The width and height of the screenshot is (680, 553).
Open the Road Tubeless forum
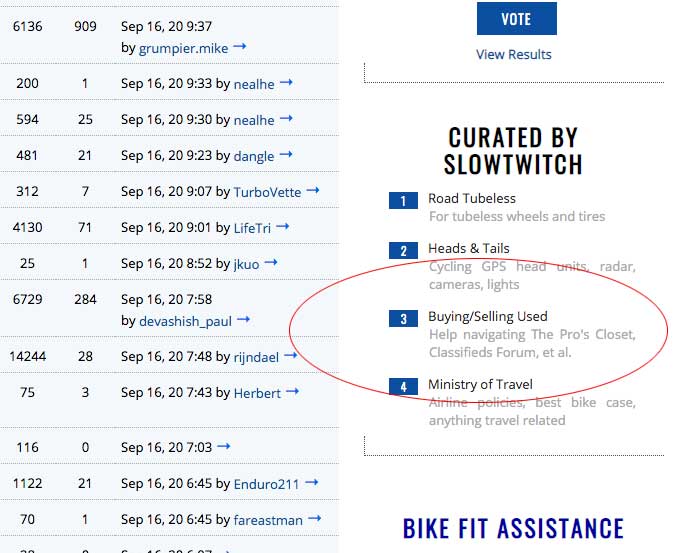(472, 198)
